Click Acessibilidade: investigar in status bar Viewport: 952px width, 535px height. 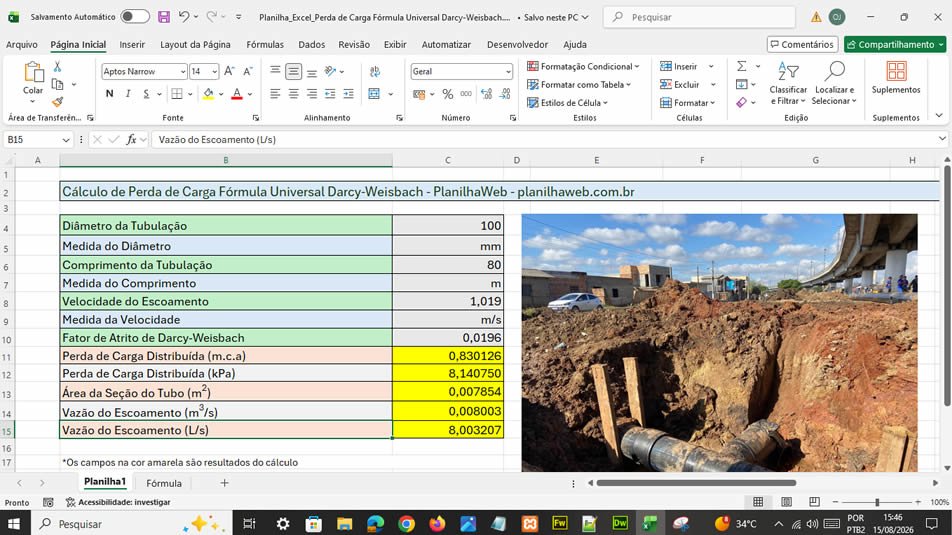118,502
